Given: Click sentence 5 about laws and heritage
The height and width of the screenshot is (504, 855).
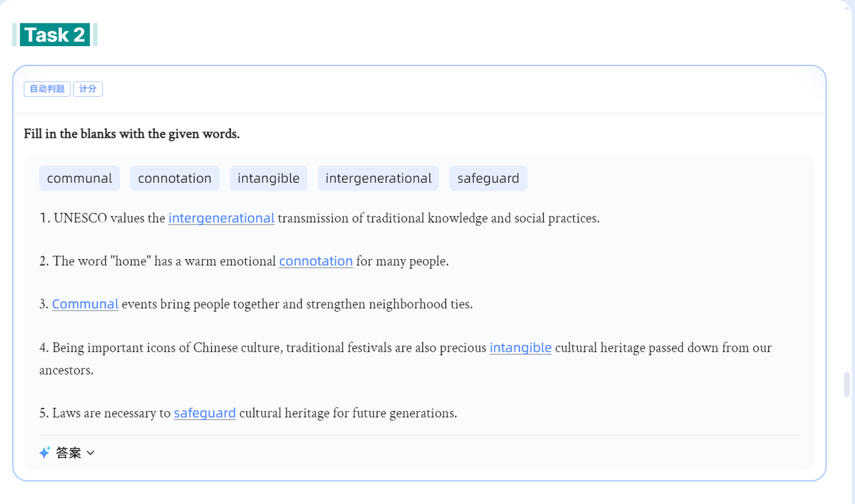Looking at the screenshot, I should (248, 413).
